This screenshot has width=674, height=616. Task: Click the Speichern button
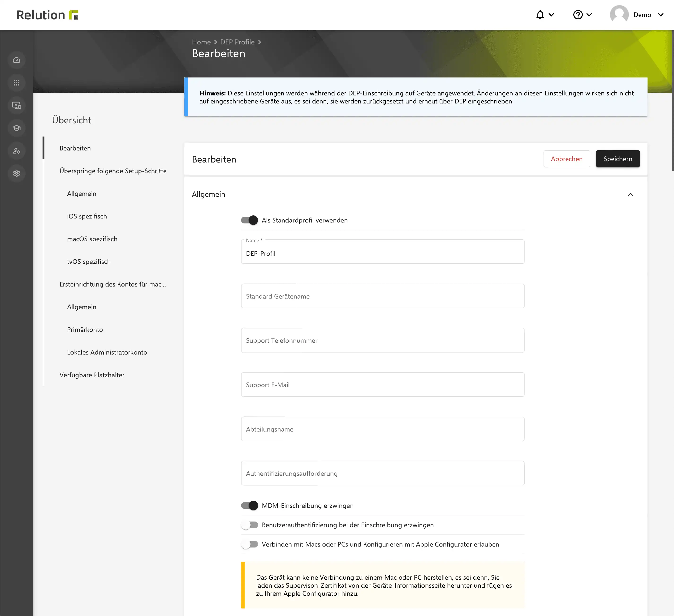point(618,159)
